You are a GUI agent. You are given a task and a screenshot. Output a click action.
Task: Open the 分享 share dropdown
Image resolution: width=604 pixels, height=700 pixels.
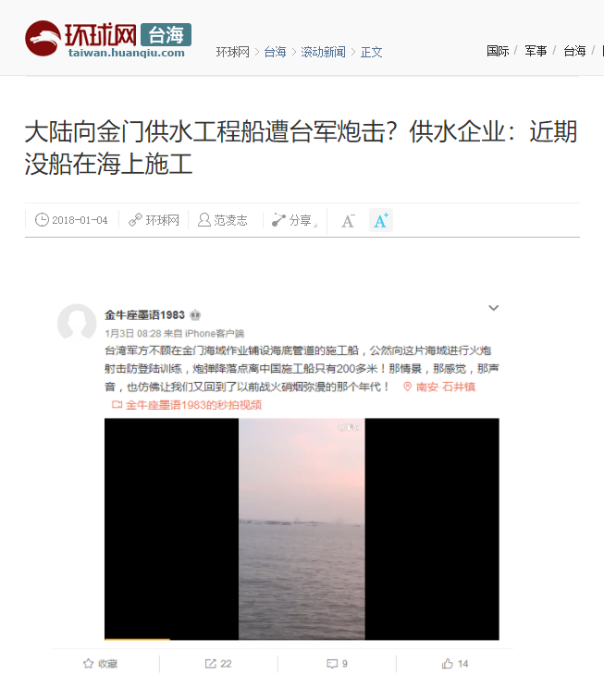[295, 220]
